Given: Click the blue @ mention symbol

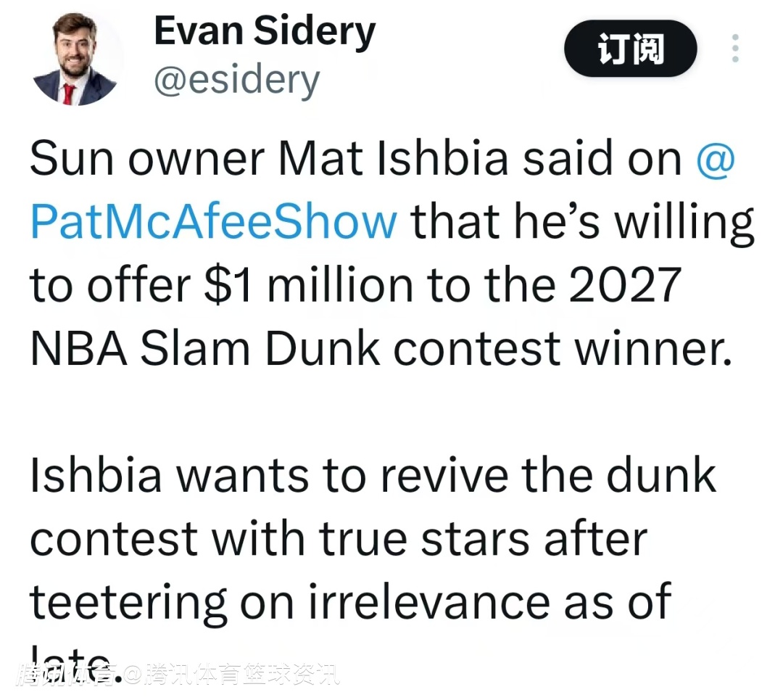Looking at the screenshot, I should (716, 160).
